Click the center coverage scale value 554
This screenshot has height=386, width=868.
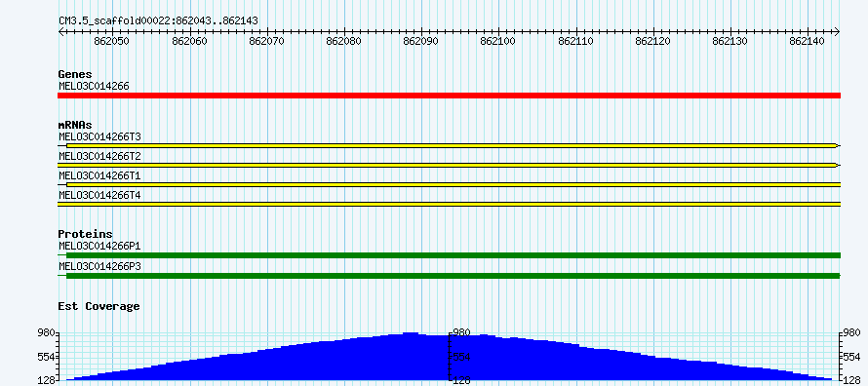461,357
